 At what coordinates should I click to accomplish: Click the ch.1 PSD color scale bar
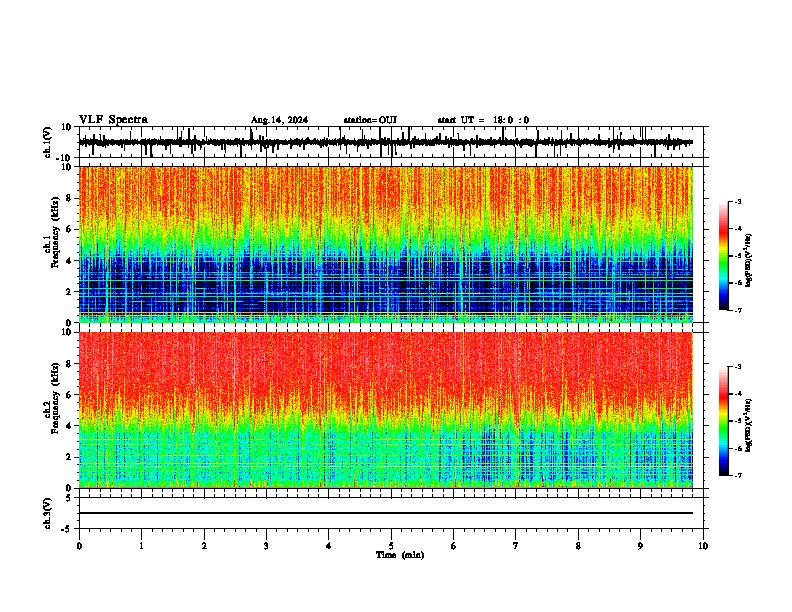724,256
